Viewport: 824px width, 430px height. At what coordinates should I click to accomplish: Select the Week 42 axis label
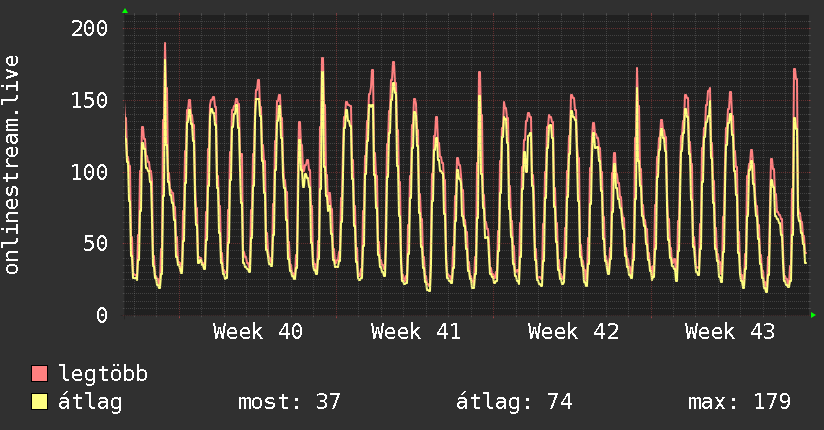(573, 332)
